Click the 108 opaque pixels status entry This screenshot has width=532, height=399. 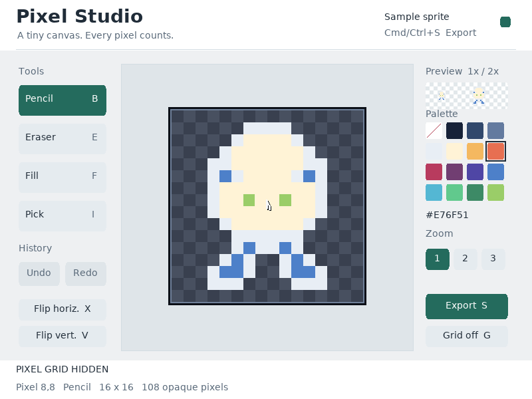click(x=185, y=387)
